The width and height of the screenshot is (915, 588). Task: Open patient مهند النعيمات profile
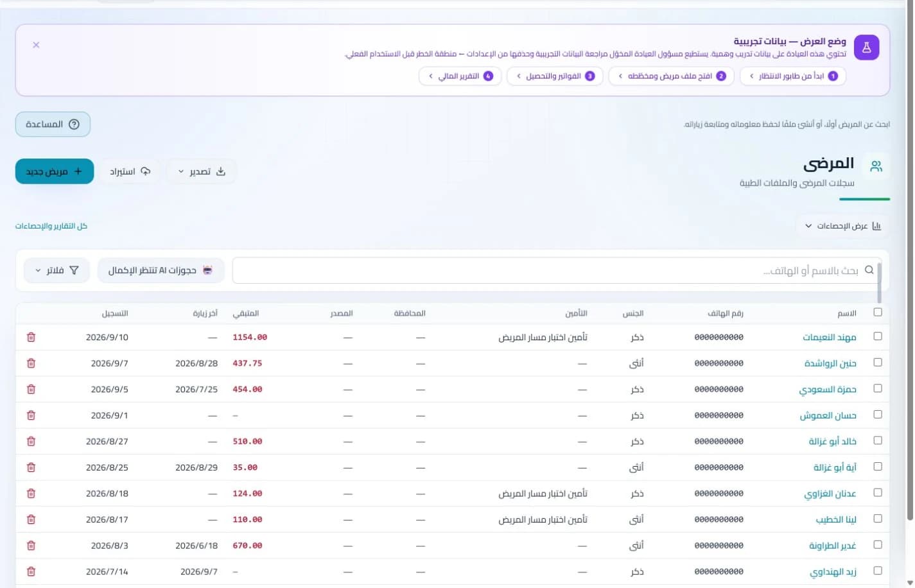click(x=830, y=337)
